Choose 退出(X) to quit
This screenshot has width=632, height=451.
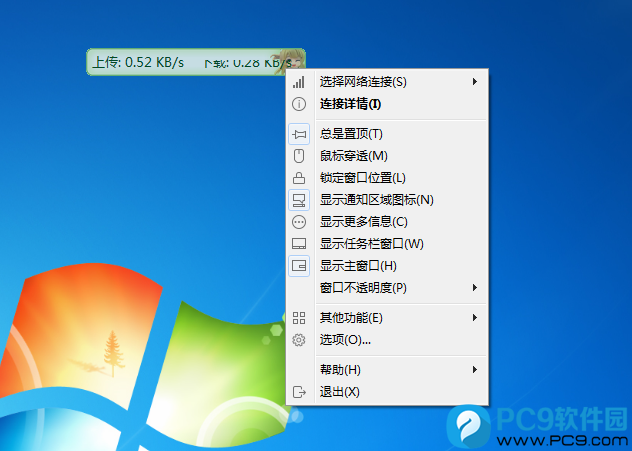(x=387, y=392)
